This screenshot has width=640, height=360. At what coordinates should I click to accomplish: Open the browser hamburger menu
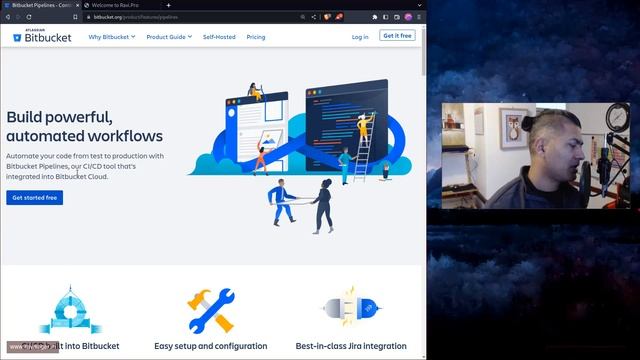click(419, 17)
